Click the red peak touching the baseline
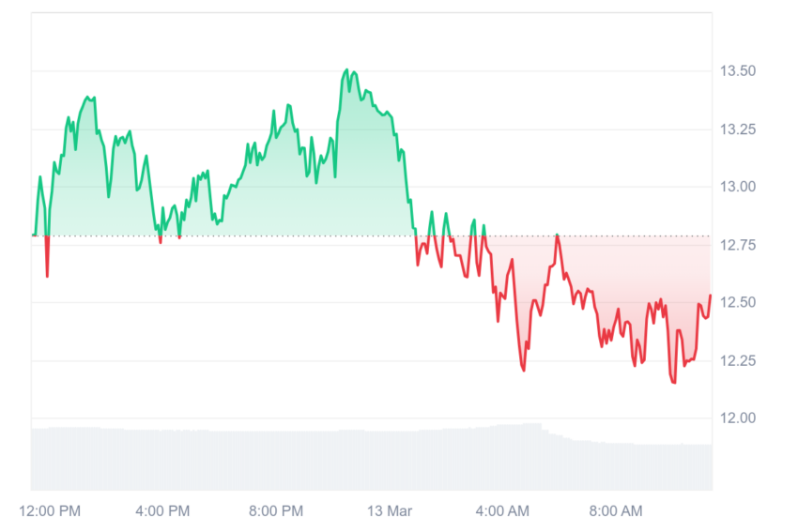The width and height of the screenshot is (798, 532). click(558, 236)
